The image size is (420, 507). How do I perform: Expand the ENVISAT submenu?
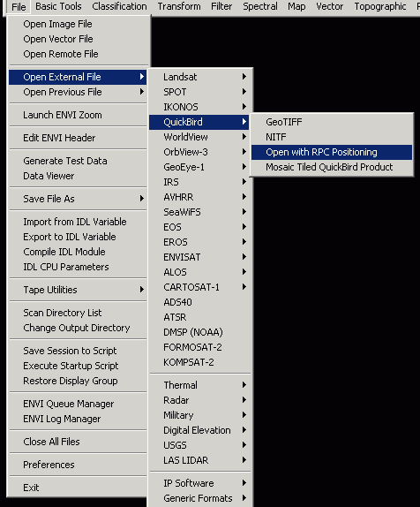(x=199, y=257)
